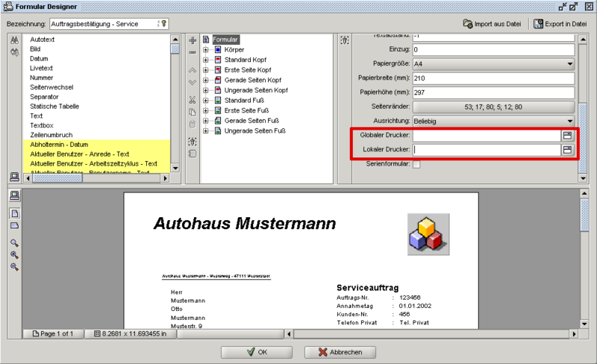This screenshot has width=597, height=364.
Task: Expand the Standard Kopf tree node
Action: [x=205, y=60]
